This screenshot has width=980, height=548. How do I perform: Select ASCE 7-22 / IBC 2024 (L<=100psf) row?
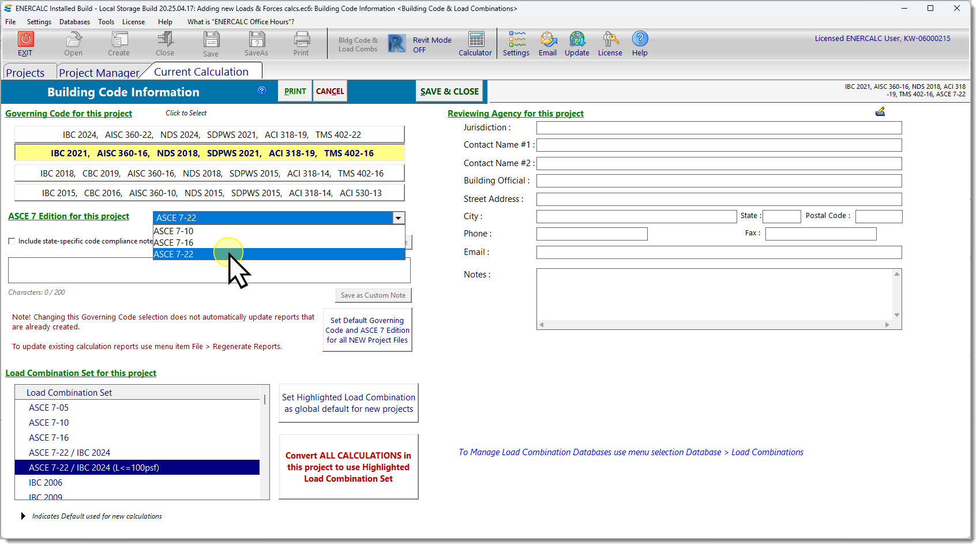click(137, 468)
